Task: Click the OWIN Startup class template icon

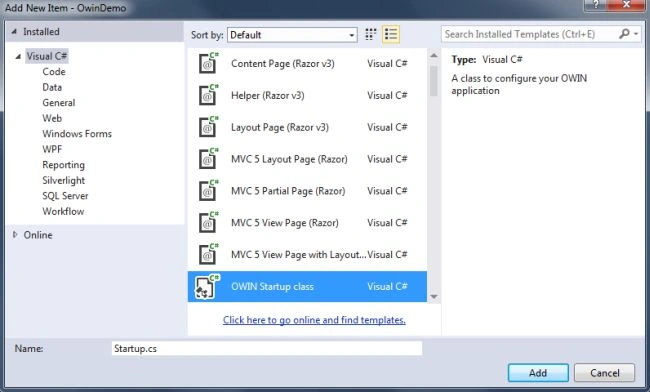Action: (x=208, y=286)
